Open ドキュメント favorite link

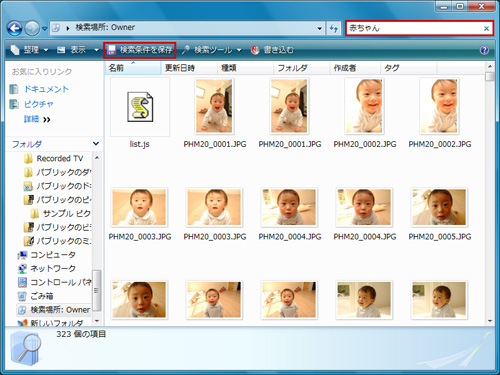46,89
